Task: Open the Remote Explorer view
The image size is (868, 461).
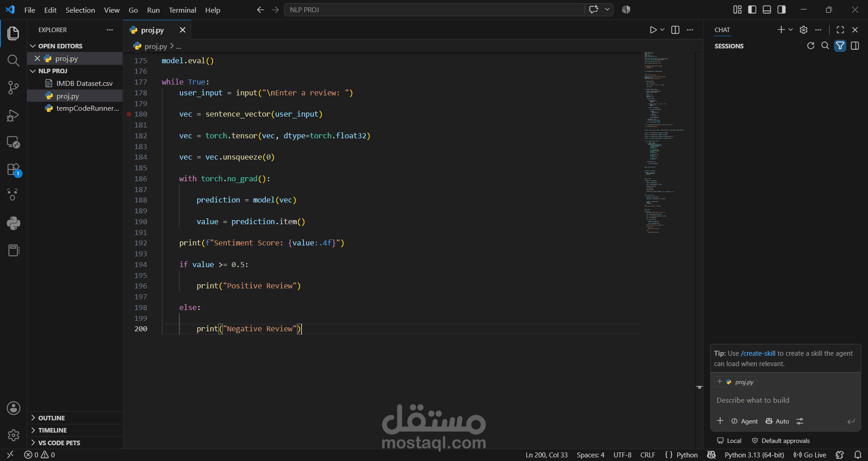Action: (x=13, y=142)
